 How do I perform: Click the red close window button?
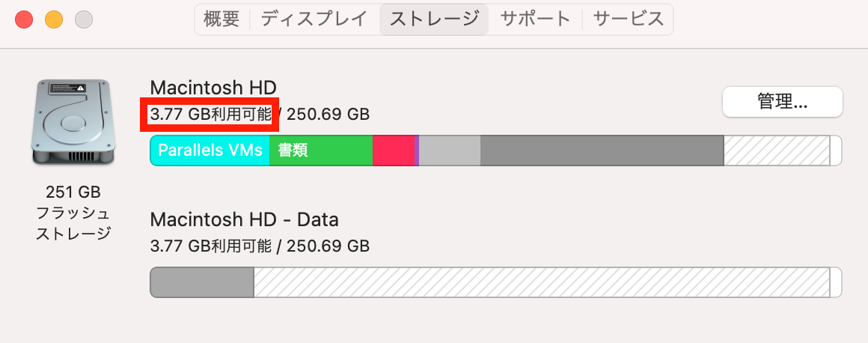pos(24,19)
